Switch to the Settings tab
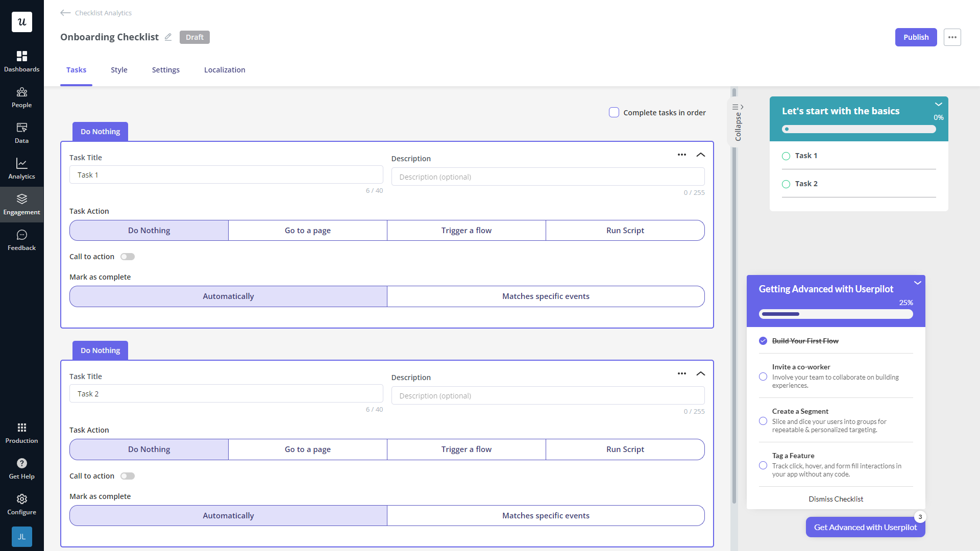 pyautogui.click(x=165, y=70)
